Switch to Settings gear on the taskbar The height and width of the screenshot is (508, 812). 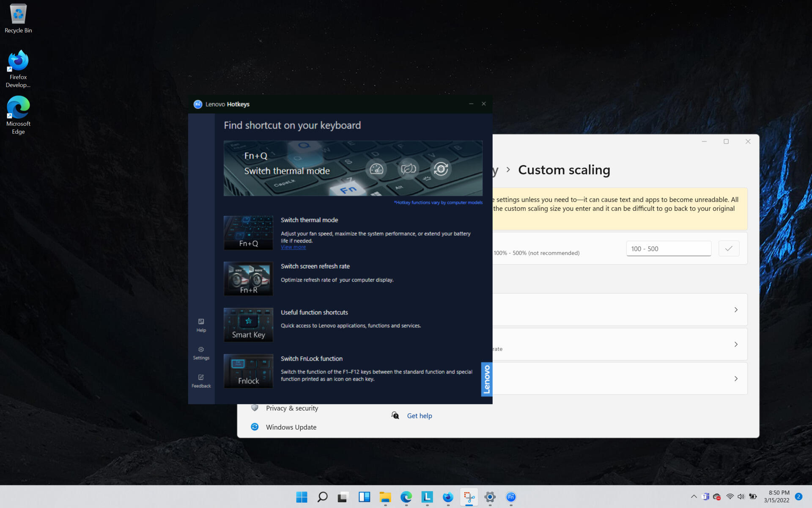click(490, 497)
